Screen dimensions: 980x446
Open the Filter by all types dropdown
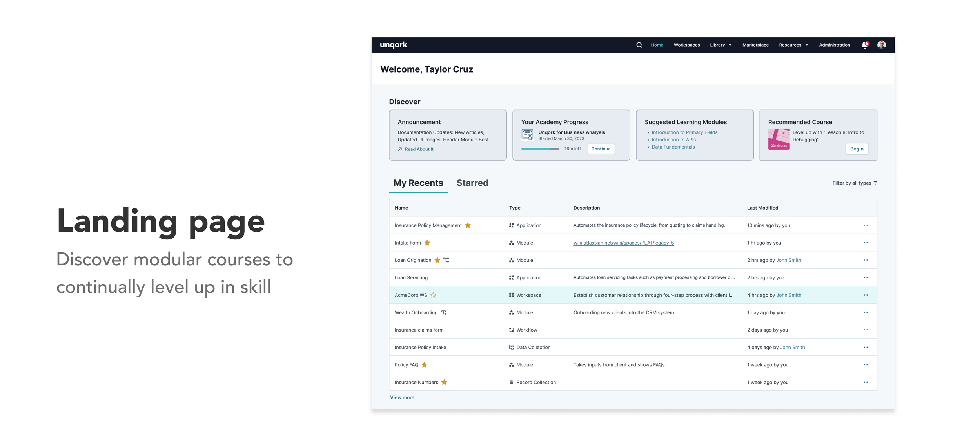855,183
